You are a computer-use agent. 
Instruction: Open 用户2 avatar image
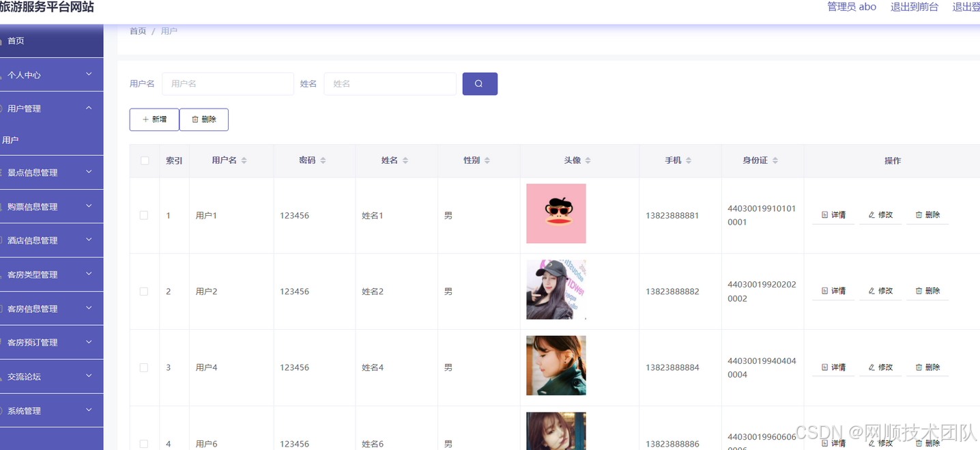556,290
